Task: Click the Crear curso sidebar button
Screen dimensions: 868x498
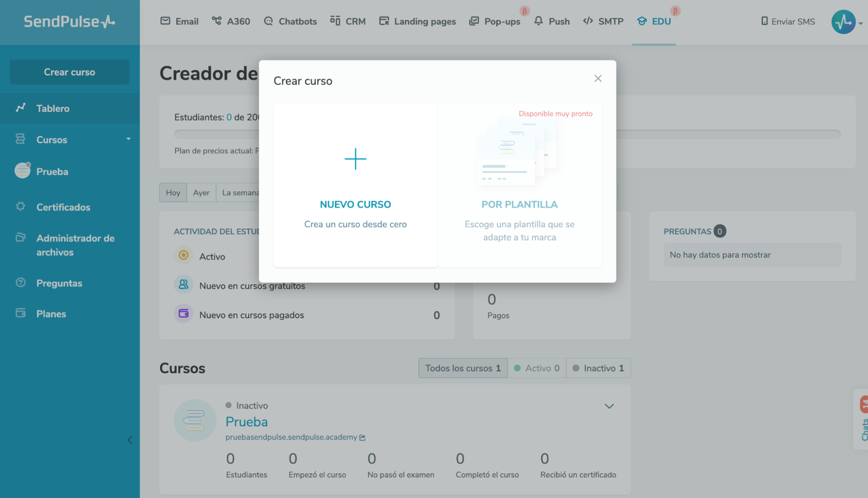Action: (69, 72)
